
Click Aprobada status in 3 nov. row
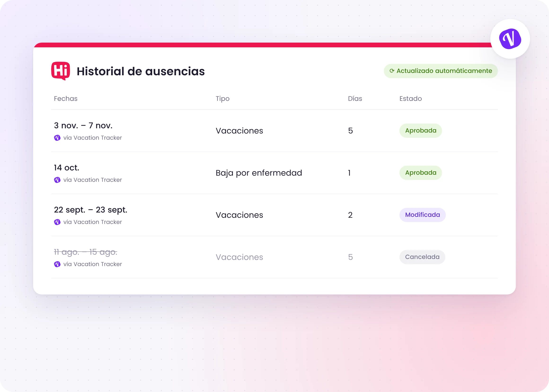coord(421,131)
